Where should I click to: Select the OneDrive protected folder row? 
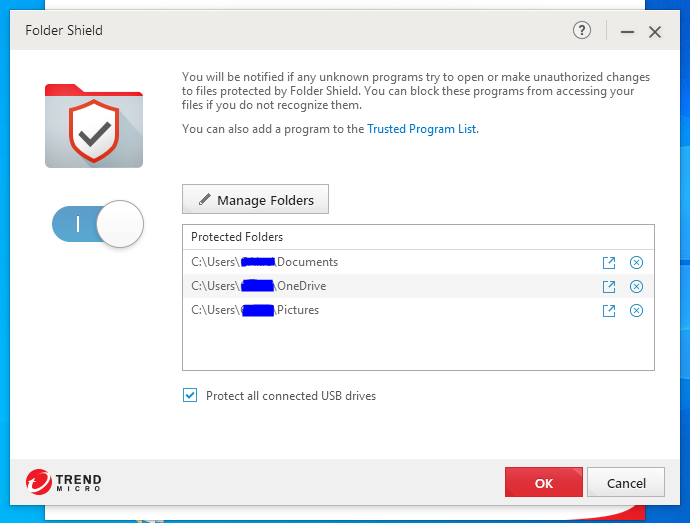418,286
